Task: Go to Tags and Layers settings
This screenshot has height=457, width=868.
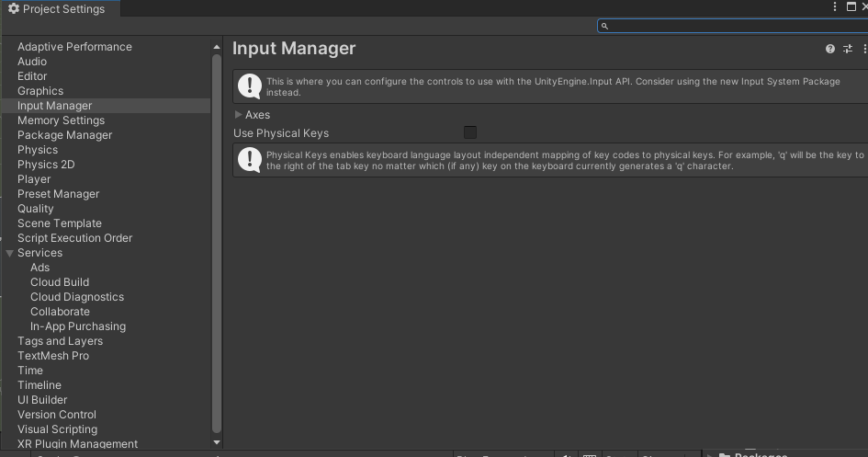Action: pos(60,341)
